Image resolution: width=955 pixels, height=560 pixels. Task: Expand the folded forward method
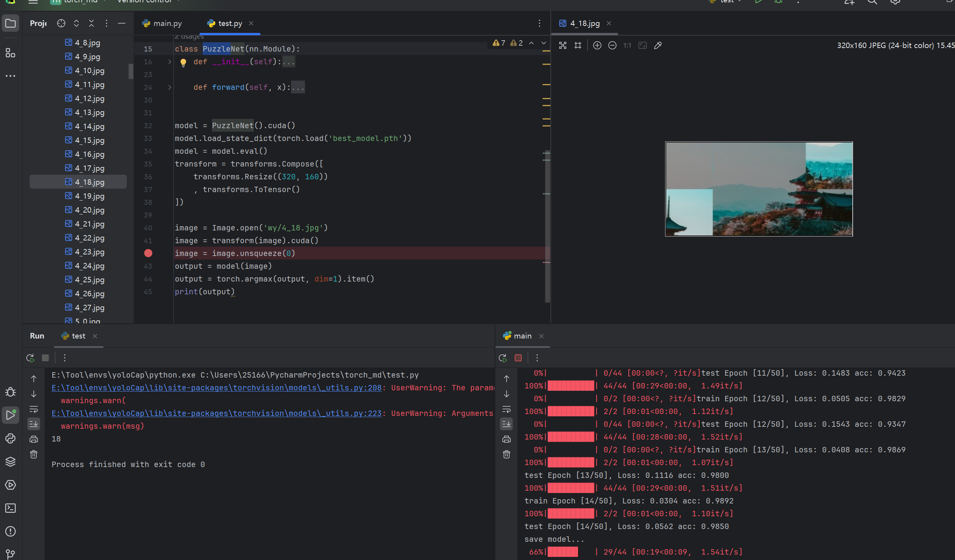pyautogui.click(x=169, y=88)
